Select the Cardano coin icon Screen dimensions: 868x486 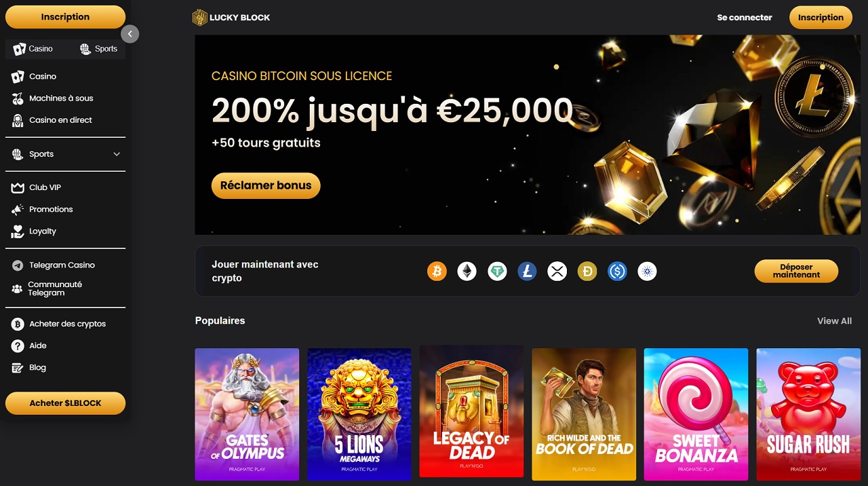pos(647,272)
